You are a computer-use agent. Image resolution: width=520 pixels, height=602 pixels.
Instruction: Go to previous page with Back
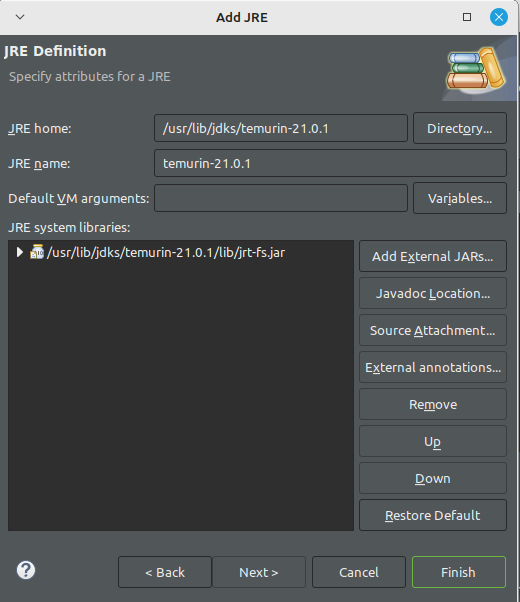pos(165,572)
